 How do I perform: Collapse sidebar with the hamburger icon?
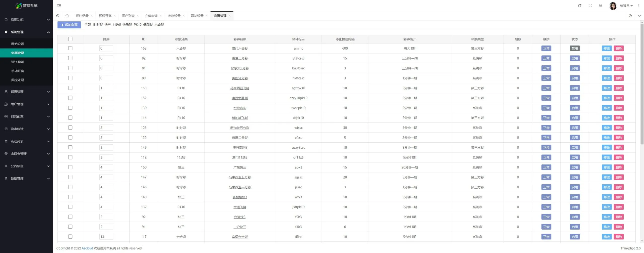click(59, 6)
